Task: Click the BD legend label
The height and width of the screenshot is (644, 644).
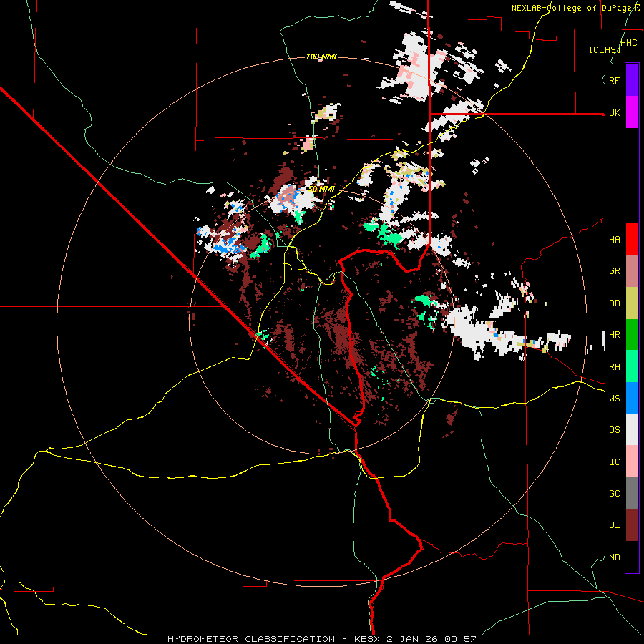Action: tap(614, 303)
